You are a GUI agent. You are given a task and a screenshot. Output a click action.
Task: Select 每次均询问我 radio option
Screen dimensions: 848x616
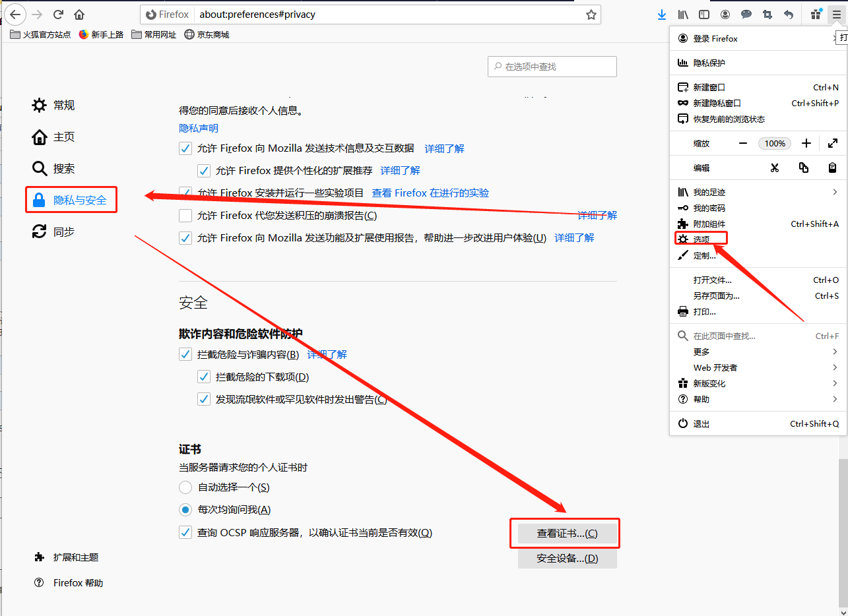pos(185,510)
